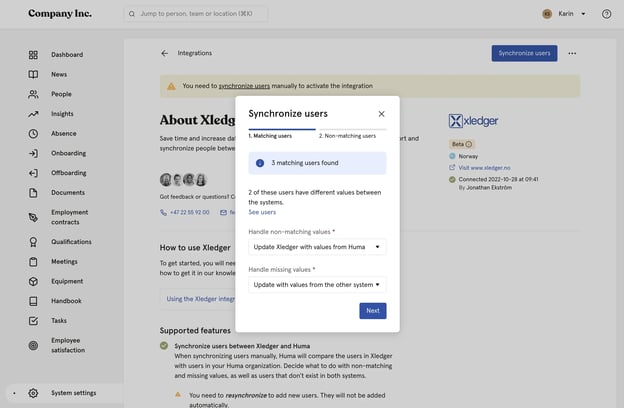Expand the Karin user menu
The width and height of the screenshot is (624, 408).
[583, 14]
